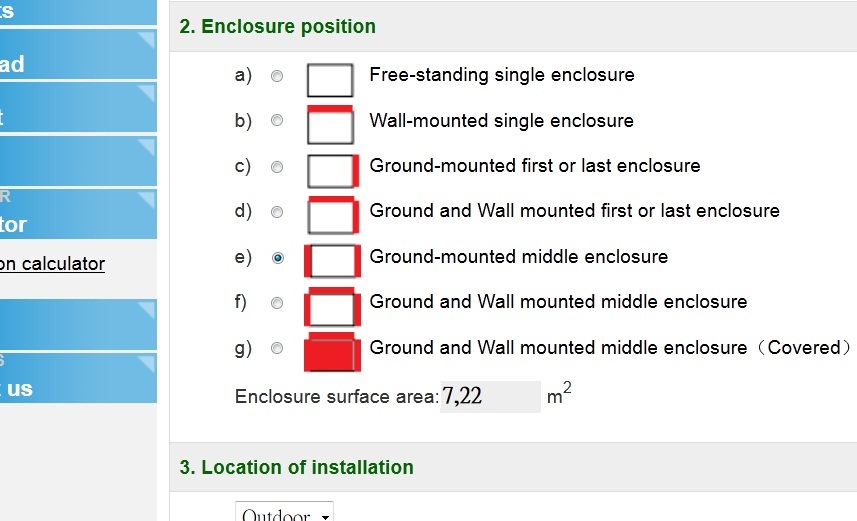
Task: Click the ground-mounted middle enclosure diagram icon
Action: [331, 259]
